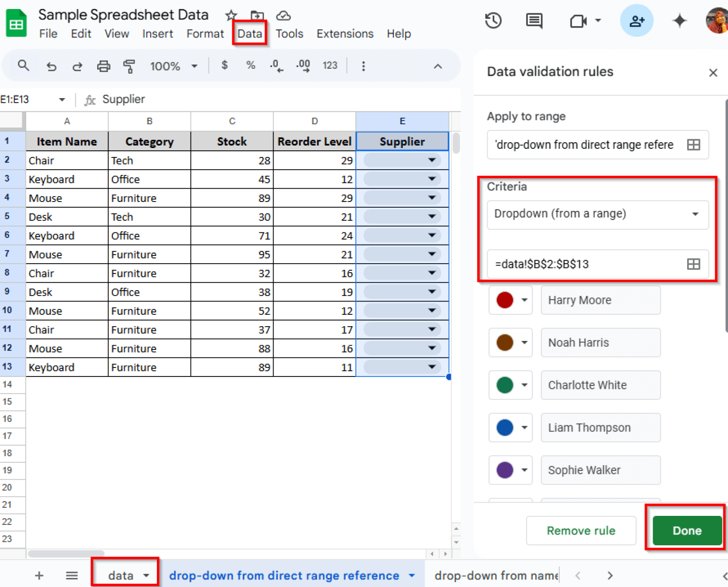The image size is (728, 587).
Task: Open the Supplier dropdown in row 2
Action: coord(432,160)
